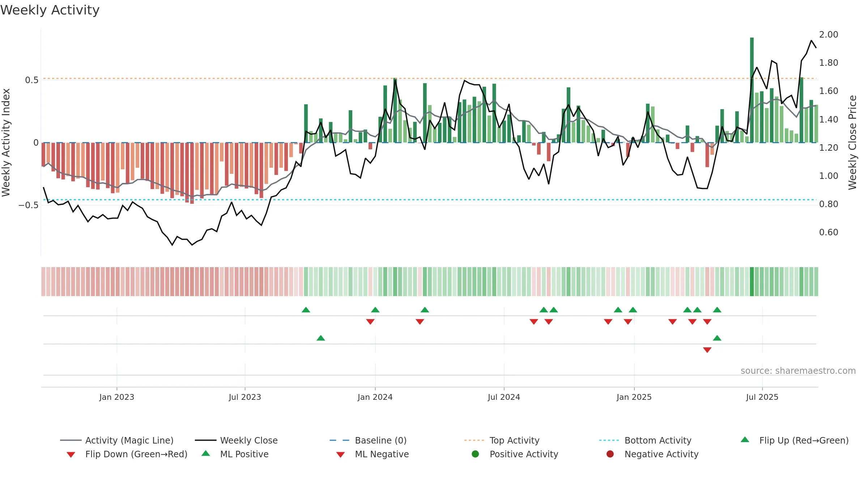Click the Jul 2025 axis label
The width and height of the screenshot is (868, 488).
point(762,397)
